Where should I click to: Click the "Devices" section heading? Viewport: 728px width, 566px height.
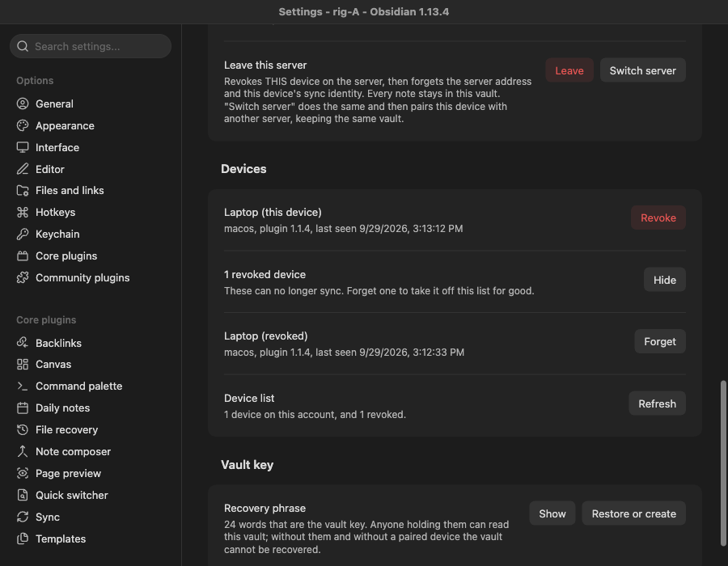(243, 169)
